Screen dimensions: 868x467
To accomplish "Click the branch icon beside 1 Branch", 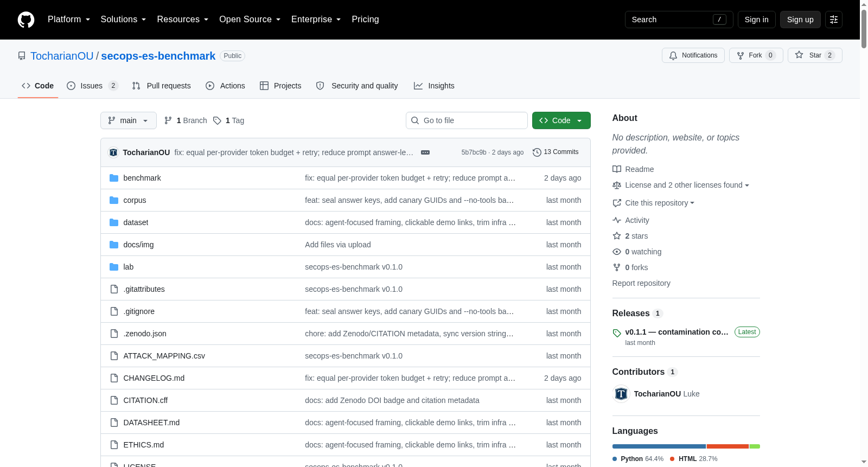I will point(168,120).
